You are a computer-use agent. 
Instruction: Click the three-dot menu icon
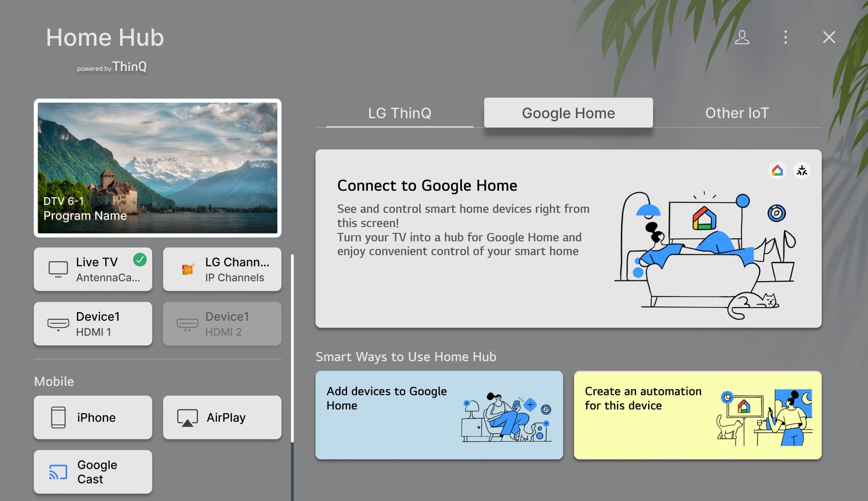[x=786, y=37]
